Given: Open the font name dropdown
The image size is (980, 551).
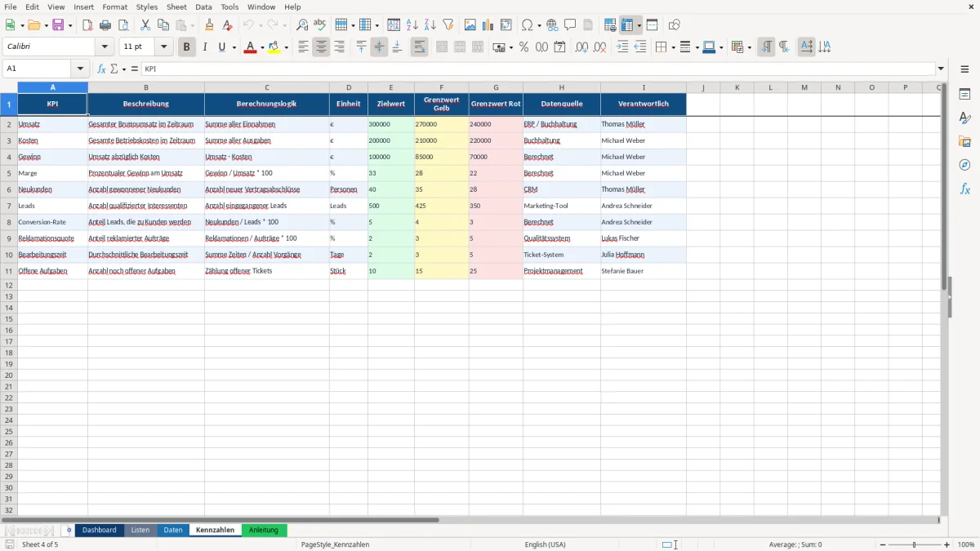Looking at the screenshot, I should coord(105,47).
